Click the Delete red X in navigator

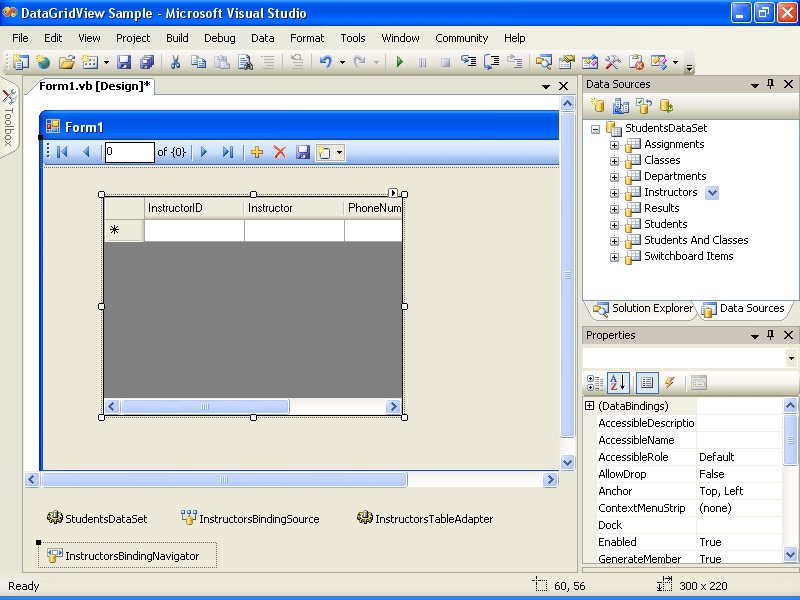(x=280, y=152)
